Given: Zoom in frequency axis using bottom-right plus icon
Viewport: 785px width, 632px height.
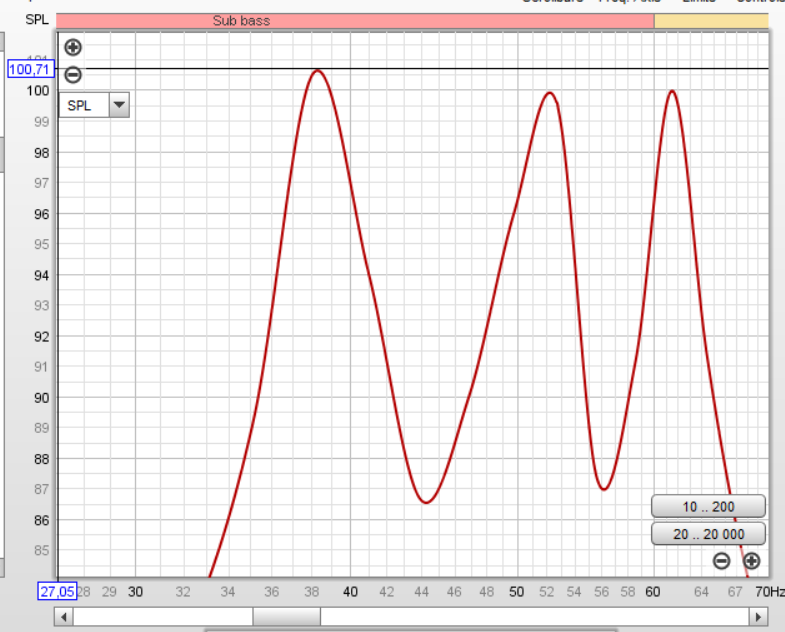Looking at the screenshot, I should pos(752,561).
